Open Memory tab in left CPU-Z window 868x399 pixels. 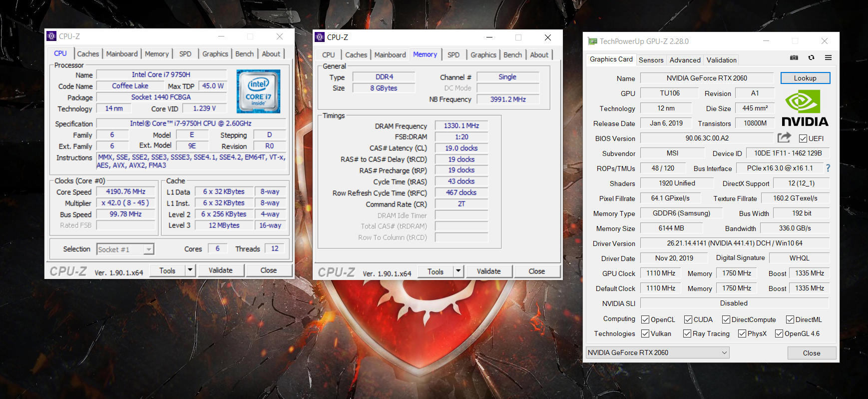(x=157, y=54)
